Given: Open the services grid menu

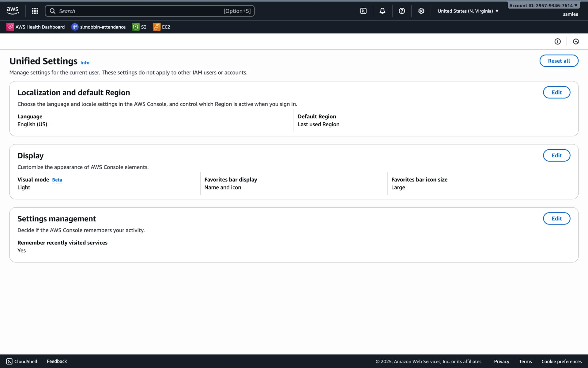Looking at the screenshot, I should pyautogui.click(x=35, y=11).
